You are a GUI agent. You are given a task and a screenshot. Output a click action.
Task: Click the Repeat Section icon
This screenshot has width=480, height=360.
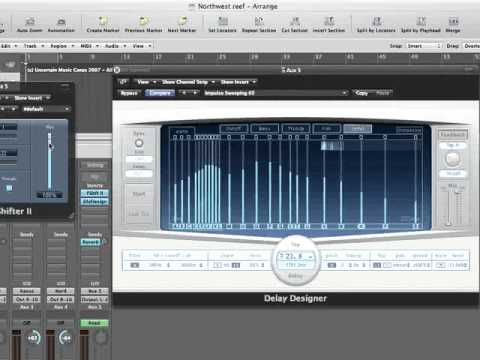point(259,22)
